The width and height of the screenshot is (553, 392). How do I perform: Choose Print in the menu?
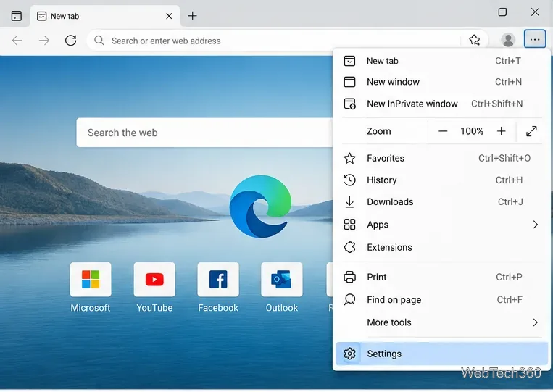point(441,277)
